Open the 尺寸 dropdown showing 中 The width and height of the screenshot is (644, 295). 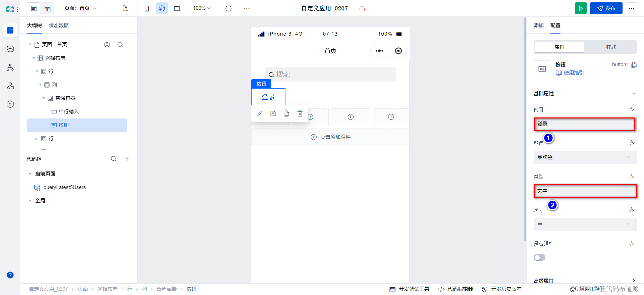click(x=585, y=225)
